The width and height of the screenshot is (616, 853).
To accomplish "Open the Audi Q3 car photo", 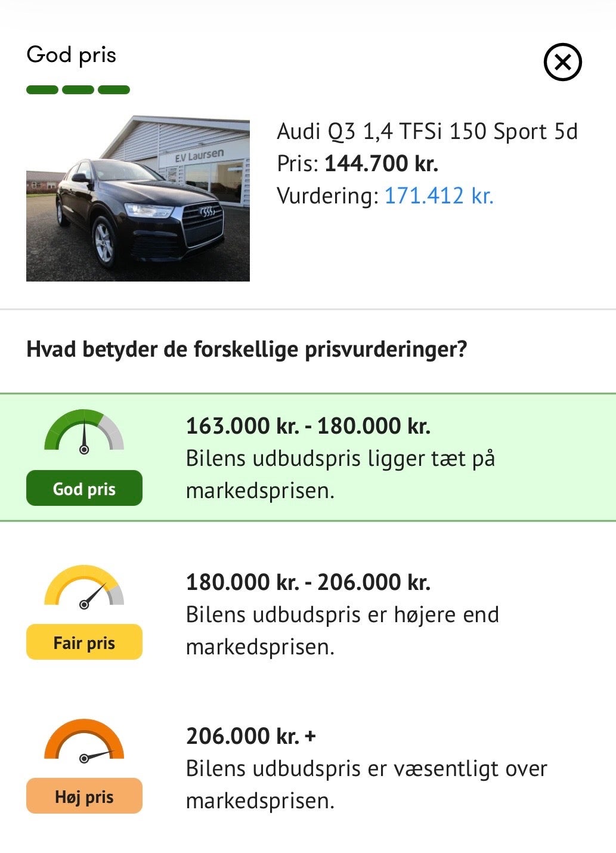I will pos(138,199).
